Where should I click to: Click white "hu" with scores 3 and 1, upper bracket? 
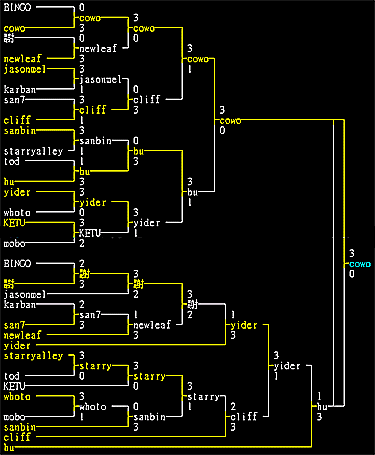click(193, 192)
